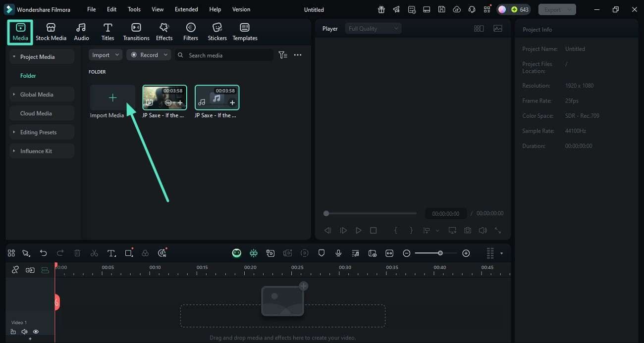Image resolution: width=644 pixels, height=343 pixels.
Task: Select the crop tool in timeline toolbar
Action: [x=129, y=253]
